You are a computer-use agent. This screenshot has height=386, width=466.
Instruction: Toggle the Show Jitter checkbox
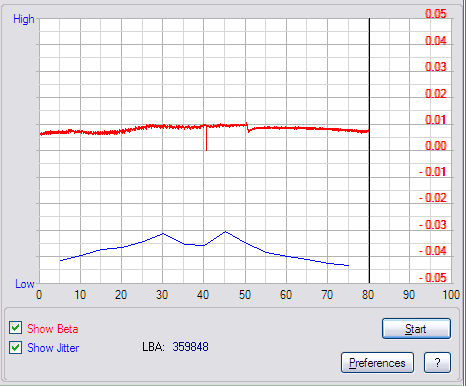pos(15,347)
